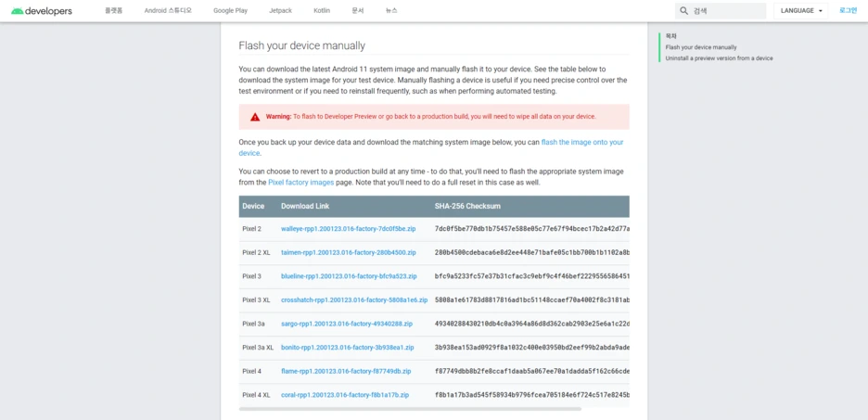This screenshot has width=868, height=420.
Task: Download coral factory zip for Pixel 4 XL
Action: click(345, 395)
